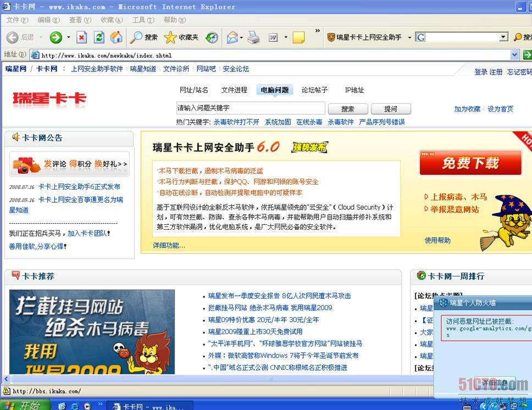This screenshot has width=532, height=410.
Task: Click the Refresh page icon
Action: (x=99, y=37)
